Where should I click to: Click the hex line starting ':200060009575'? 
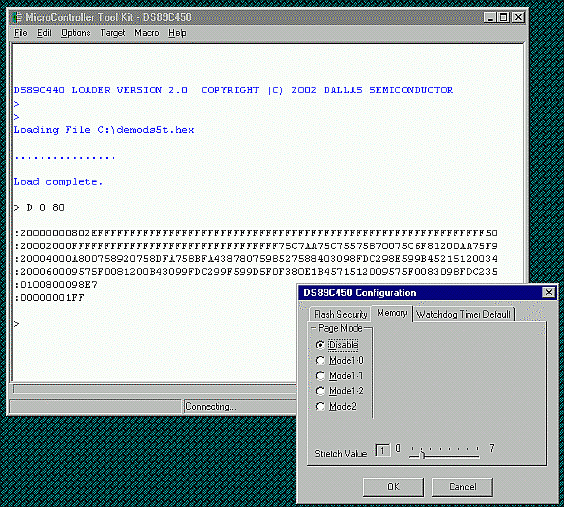pyautogui.click(x=256, y=272)
